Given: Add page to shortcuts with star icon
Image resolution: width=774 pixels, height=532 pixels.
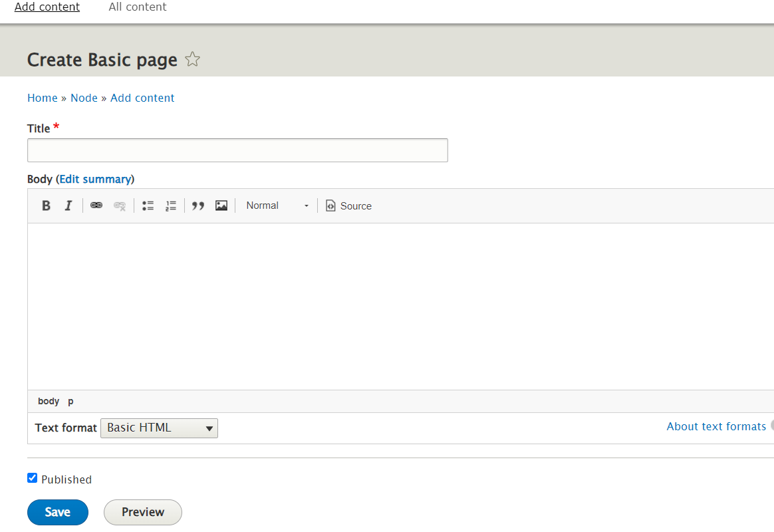Looking at the screenshot, I should point(193,59).
